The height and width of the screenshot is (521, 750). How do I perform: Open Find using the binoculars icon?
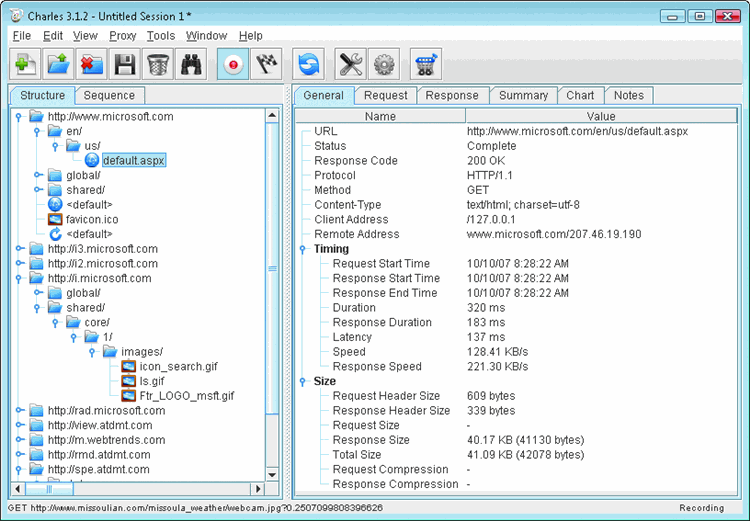click(x=191, y=64)
